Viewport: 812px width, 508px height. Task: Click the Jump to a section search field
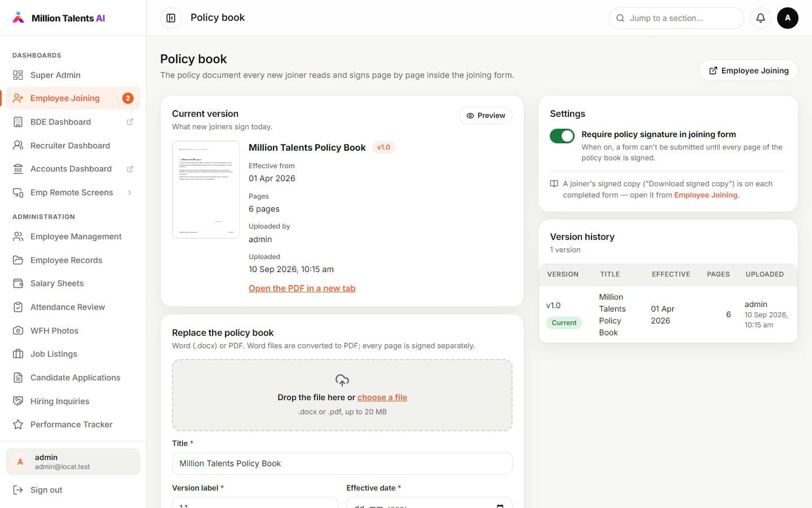pos(677,18)
